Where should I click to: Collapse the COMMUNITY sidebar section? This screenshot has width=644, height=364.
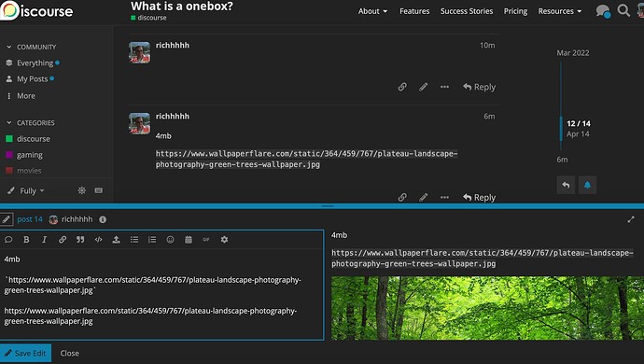point(31,47)
